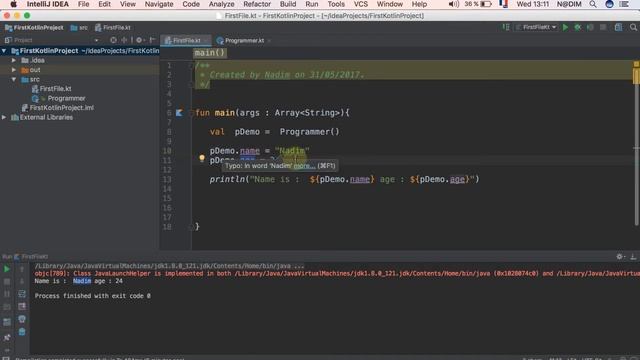Click FirstFile.kt in navigation breadcrumb
The width and height of the screenshot is (640, 360).
click(113, 27)
